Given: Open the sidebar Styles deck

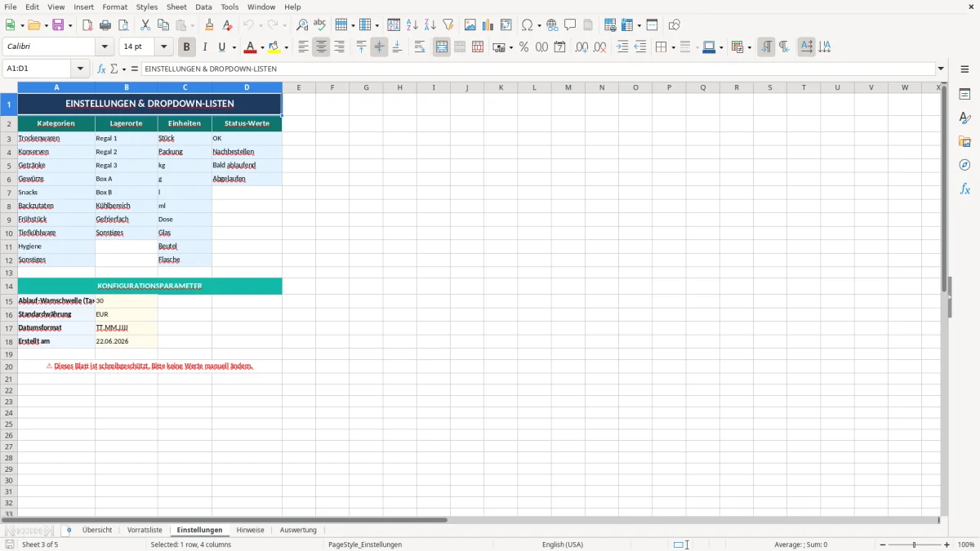Looking at the screenshot, I should [x=964, y=118].
